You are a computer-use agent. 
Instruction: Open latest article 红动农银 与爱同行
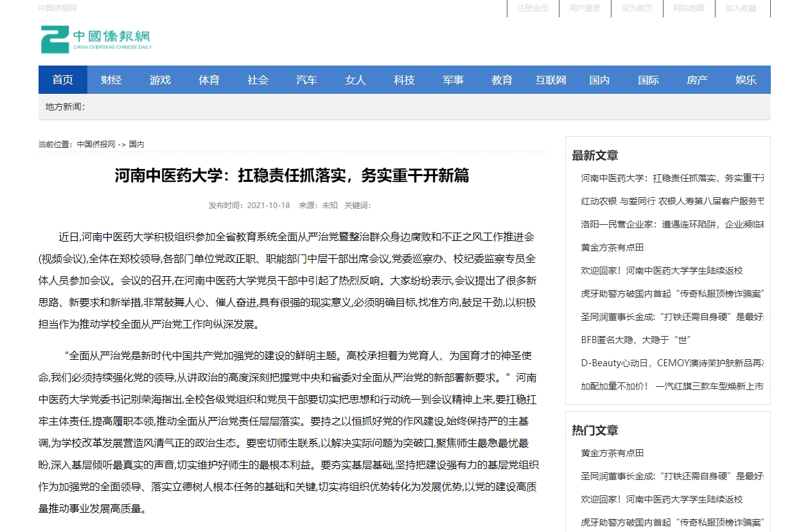click(673, 201)
